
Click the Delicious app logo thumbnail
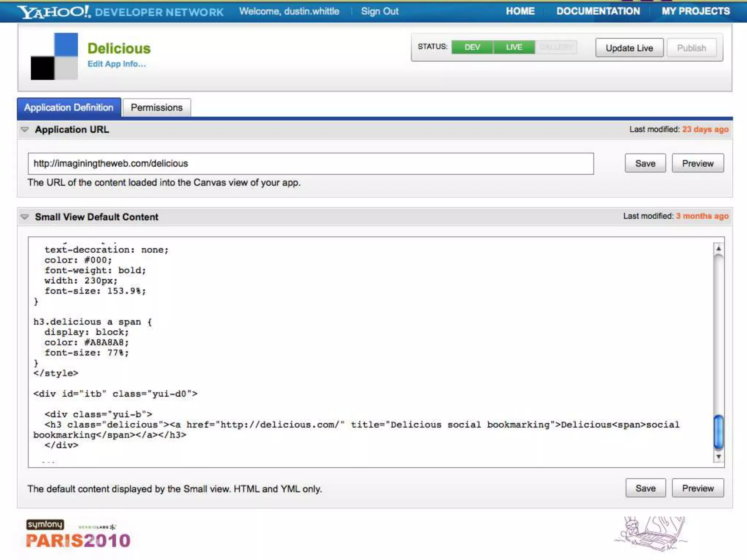tap(54, 57)
